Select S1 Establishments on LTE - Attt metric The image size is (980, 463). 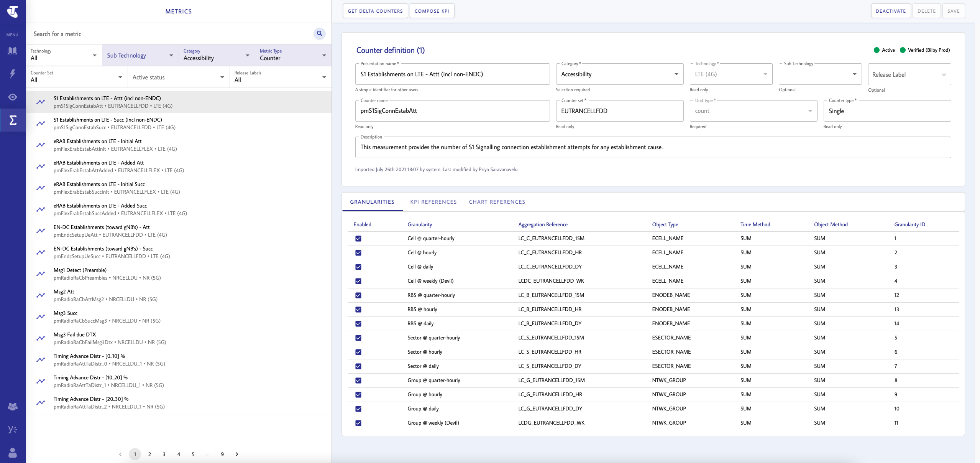point(179,102)
